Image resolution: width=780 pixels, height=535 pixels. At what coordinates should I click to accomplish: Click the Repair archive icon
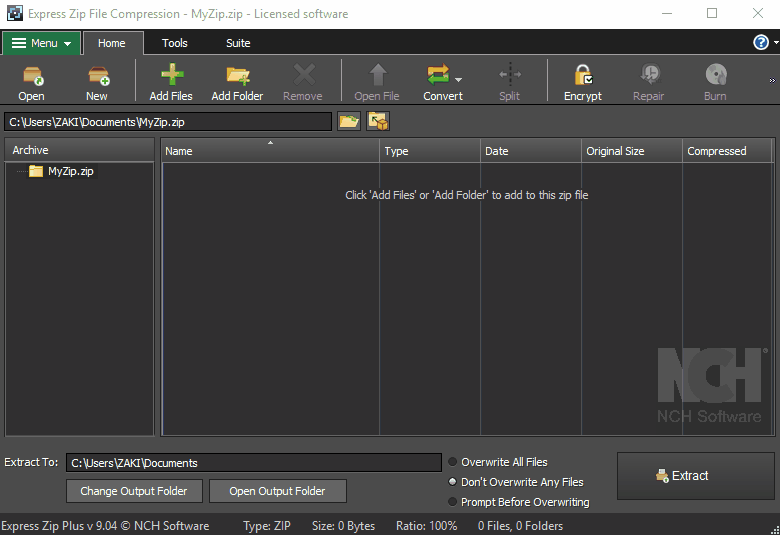[650, 75]
